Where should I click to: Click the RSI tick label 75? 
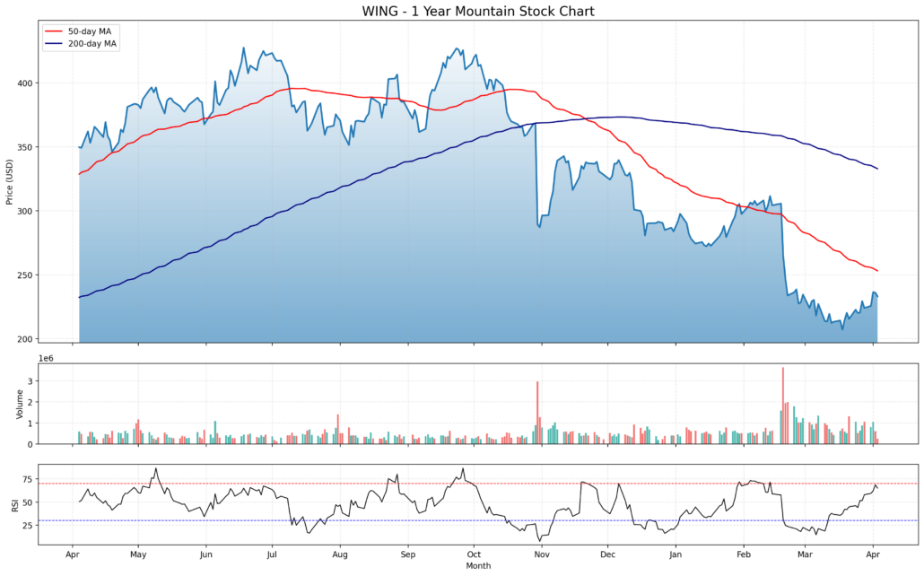[28, 479]
